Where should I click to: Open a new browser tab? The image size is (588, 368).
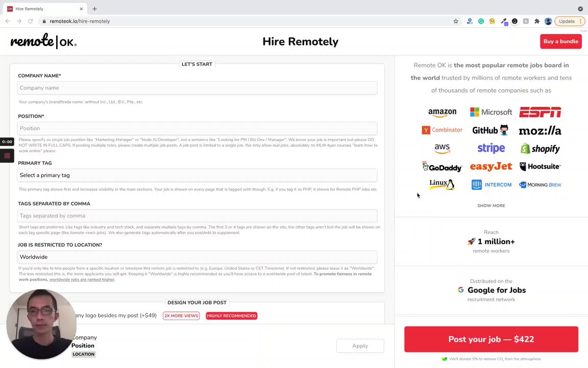(x=94, y=9)
